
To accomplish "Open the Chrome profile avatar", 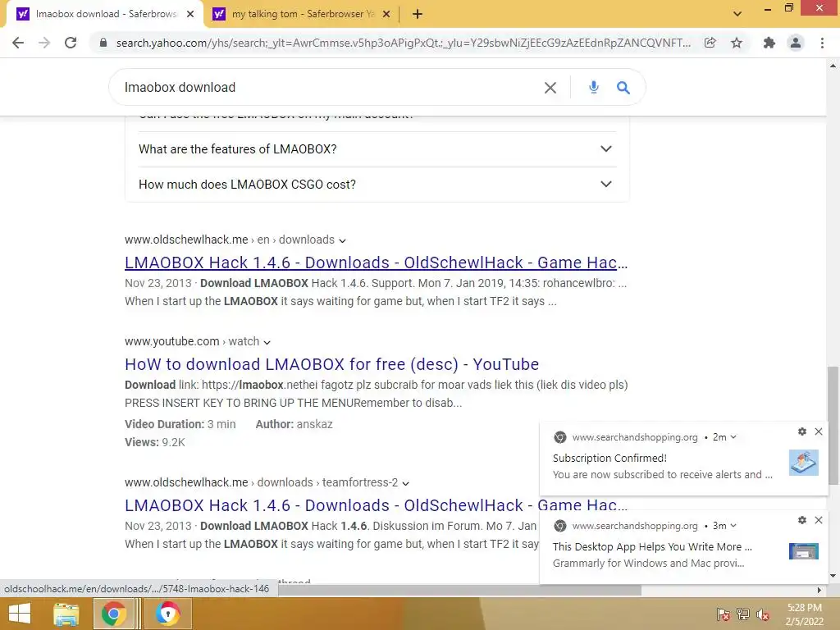I will [796, 43].
